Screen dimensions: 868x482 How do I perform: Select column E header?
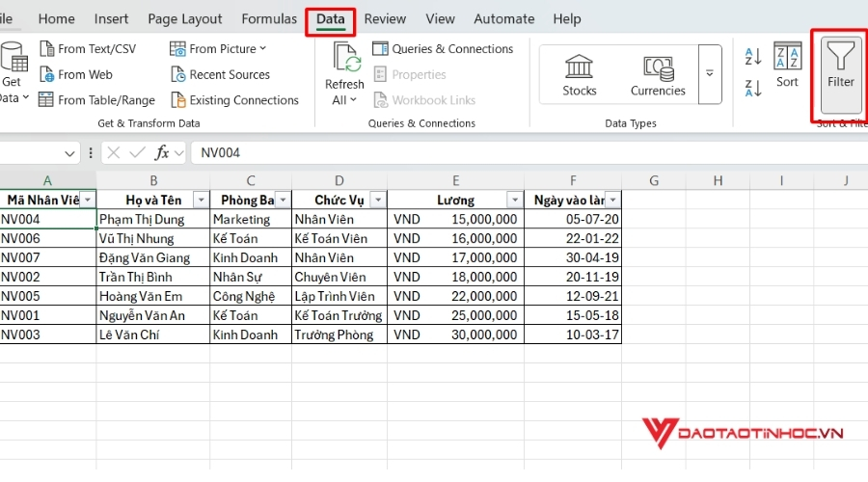pyautogui.click(x=455, y=180)
